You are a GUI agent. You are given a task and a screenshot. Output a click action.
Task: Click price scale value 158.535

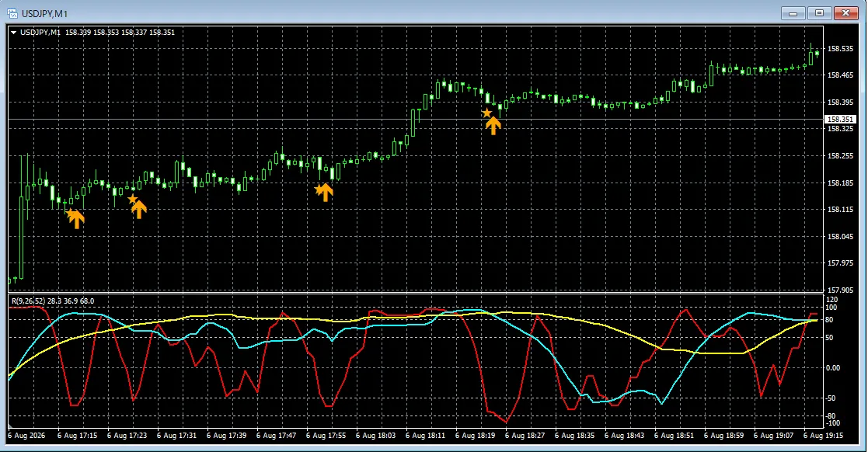tap(840, 49)
